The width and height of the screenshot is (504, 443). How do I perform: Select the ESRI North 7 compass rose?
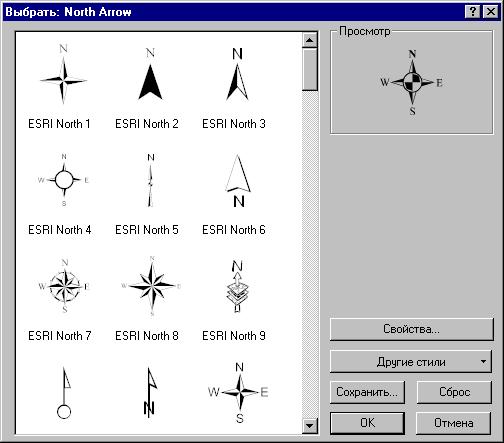(x=65, y=286)
